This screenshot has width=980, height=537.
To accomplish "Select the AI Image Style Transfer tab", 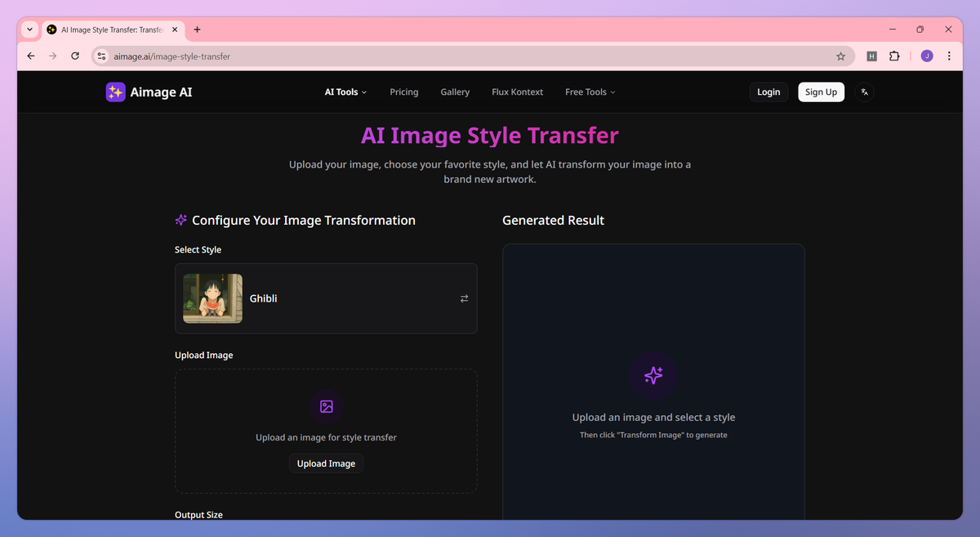I will pos(113,29).
